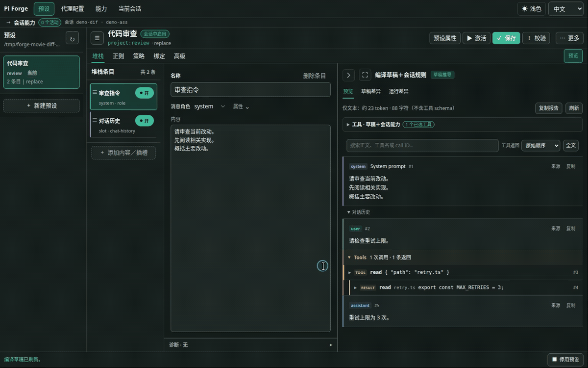The width and height of the screenshot is (588, 368).
Task: Toggle fullscreen on the compiled draft panel
Action: (365, 75)
